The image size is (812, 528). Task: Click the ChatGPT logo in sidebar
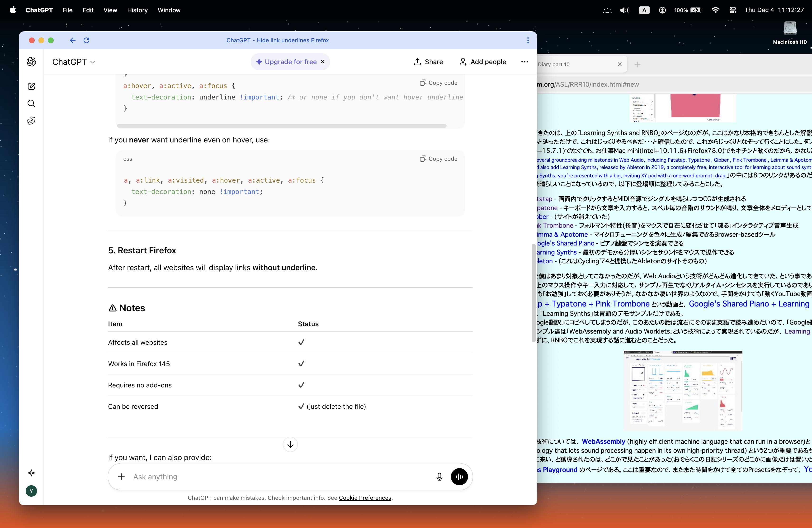pos(31,62)
